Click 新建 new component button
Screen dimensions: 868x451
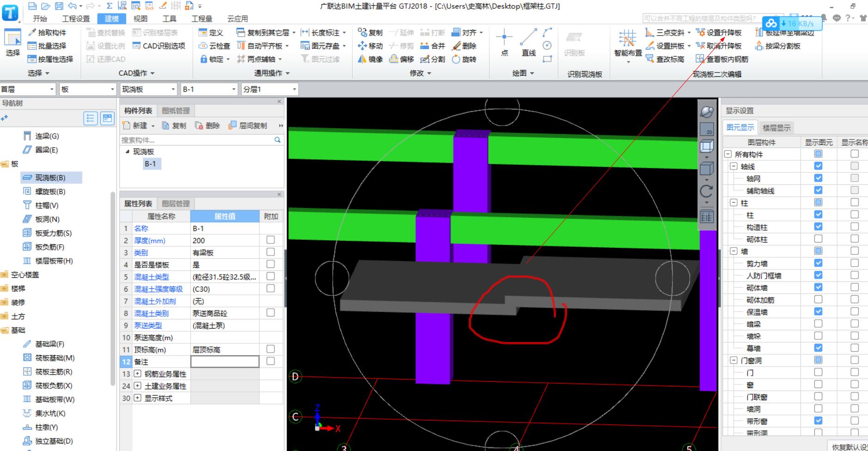(139, 125)
